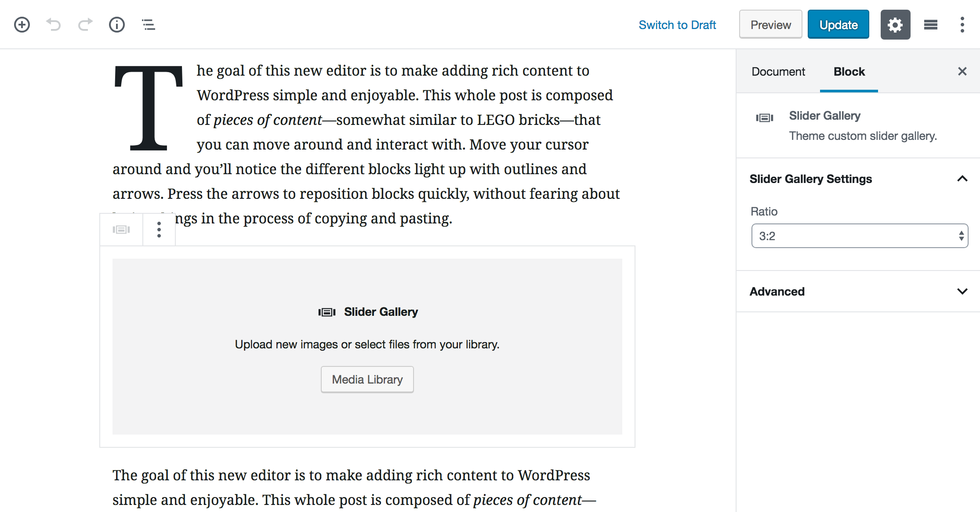Click the Redo arrow
This screenshot has width=980, height=512.
tap(84, 24)
